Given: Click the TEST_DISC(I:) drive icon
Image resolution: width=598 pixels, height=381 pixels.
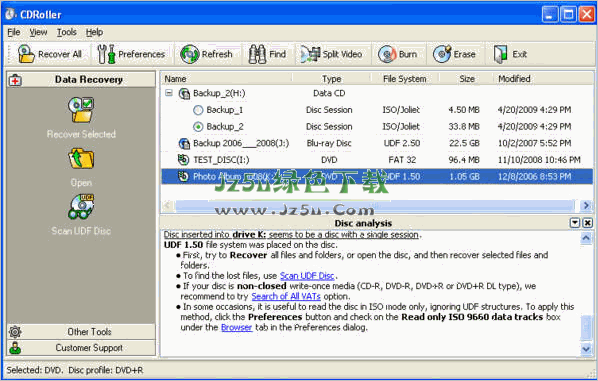Looking at the screenshot, I should pyautogui.click(x=183, y=159).
